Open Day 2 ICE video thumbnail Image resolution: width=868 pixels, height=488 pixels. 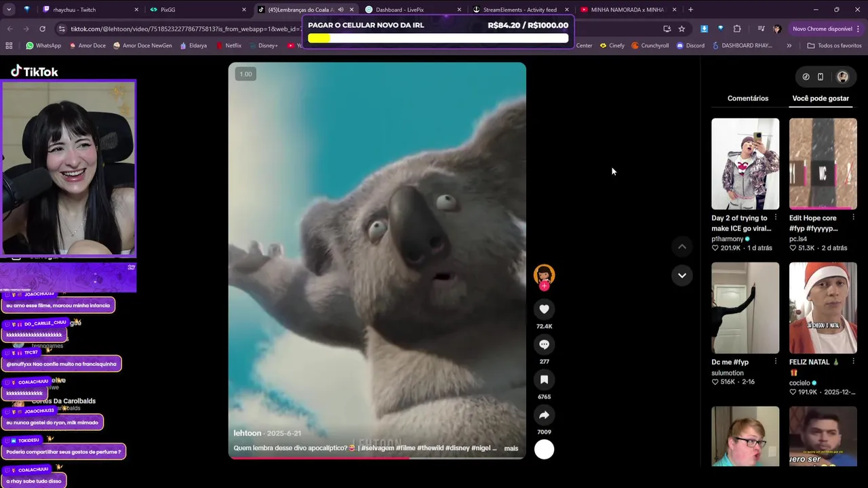tap(745, 164)
